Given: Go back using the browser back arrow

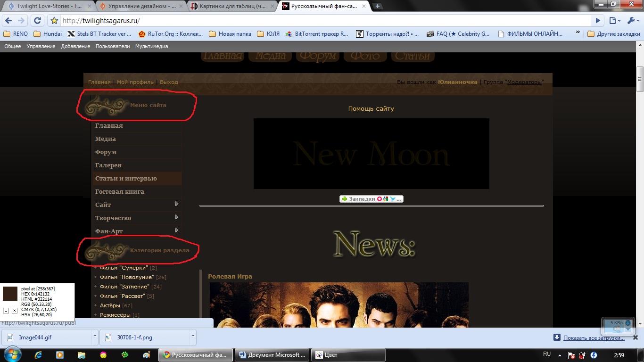Looking at the screenshot, I should (8, 21).
